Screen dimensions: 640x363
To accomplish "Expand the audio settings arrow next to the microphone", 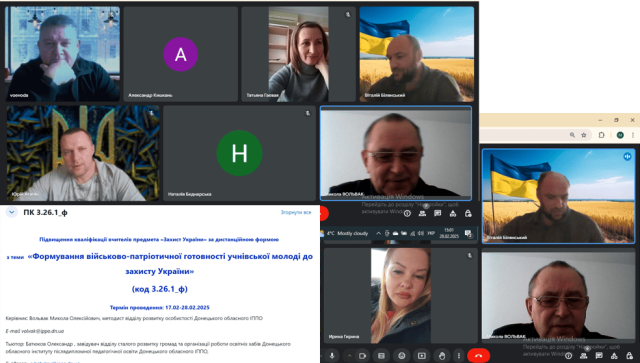I will [x=349, y=356].
